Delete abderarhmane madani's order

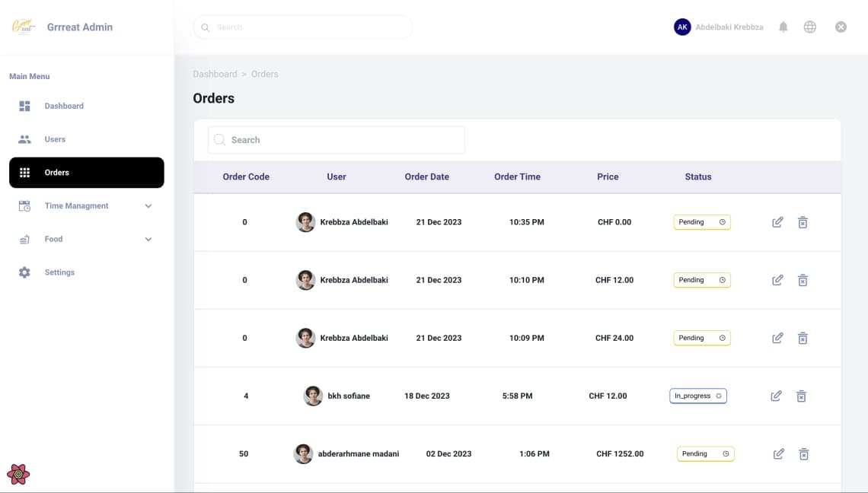click(x=803, y=453)
